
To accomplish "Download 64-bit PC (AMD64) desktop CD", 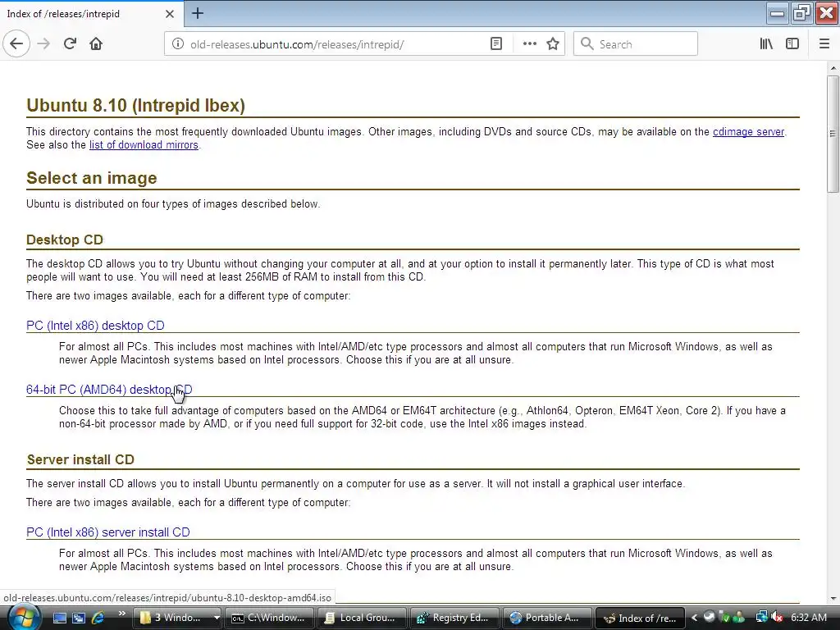I will tap(109, 390).
